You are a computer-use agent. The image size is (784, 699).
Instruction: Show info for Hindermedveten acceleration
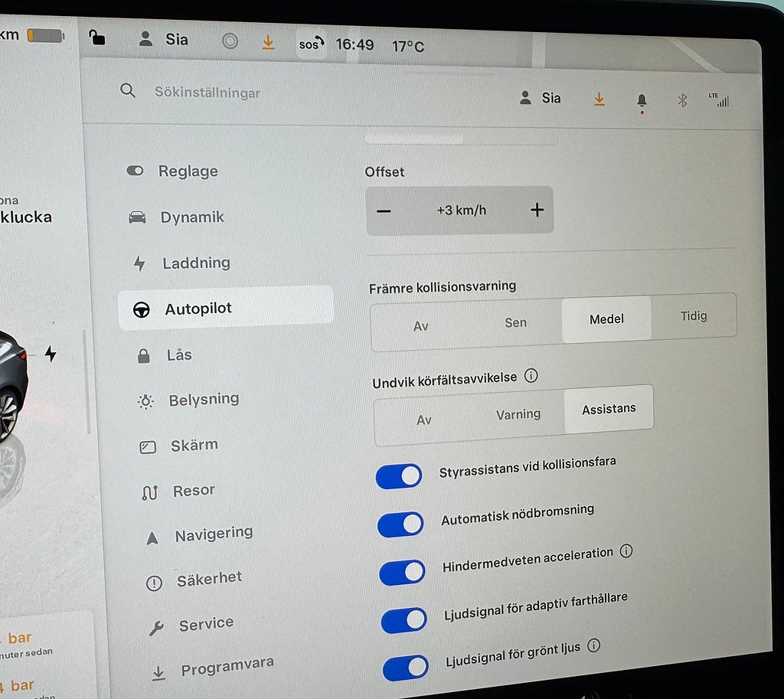tap(626, 551)
